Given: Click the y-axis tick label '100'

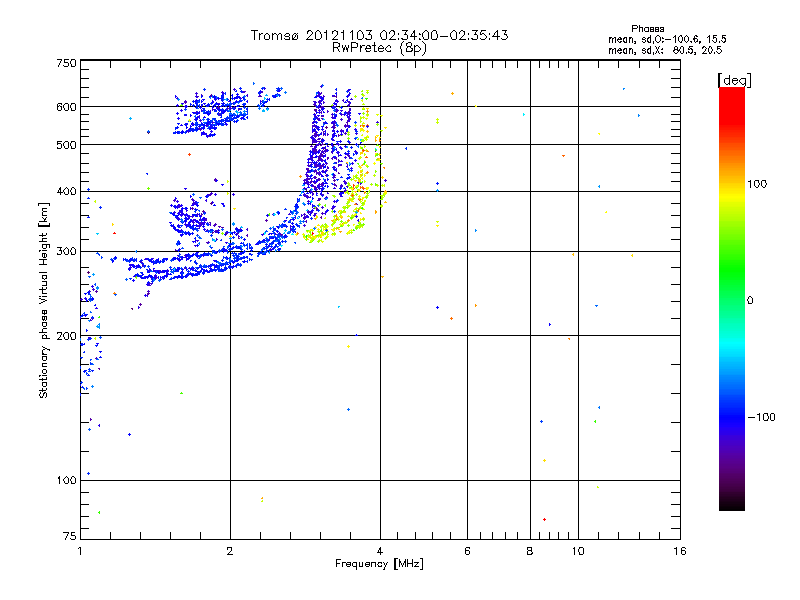Looking at the screenshot, I should click(x=66, y=480).
